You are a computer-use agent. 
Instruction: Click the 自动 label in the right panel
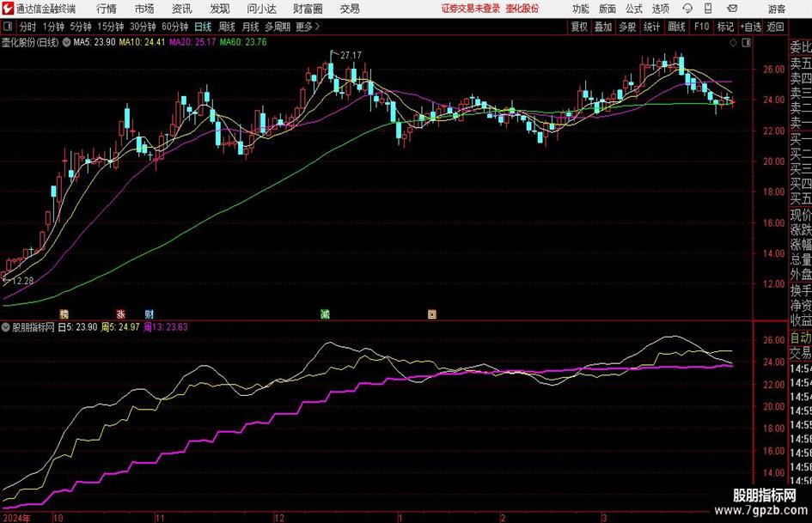point(801,338)
